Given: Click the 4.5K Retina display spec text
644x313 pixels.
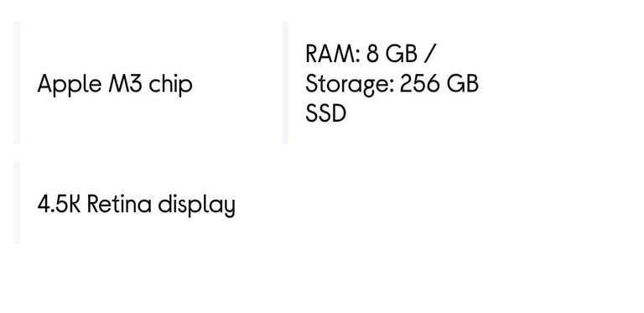Looking at the screenshot, I should pyautogui.click(x=137, y=205).
